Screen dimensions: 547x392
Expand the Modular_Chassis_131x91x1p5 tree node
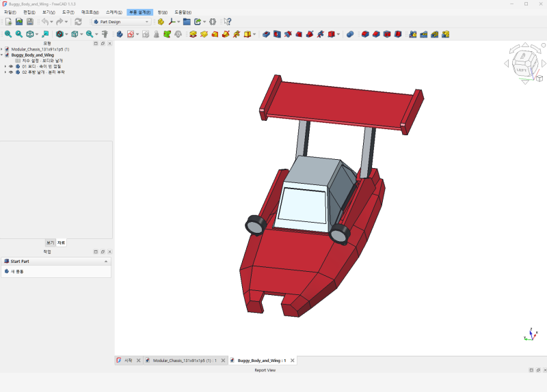point(2,49)
